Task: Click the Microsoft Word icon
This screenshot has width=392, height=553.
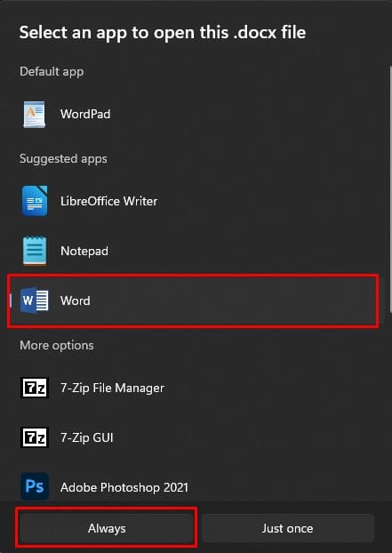Action: 34,301
